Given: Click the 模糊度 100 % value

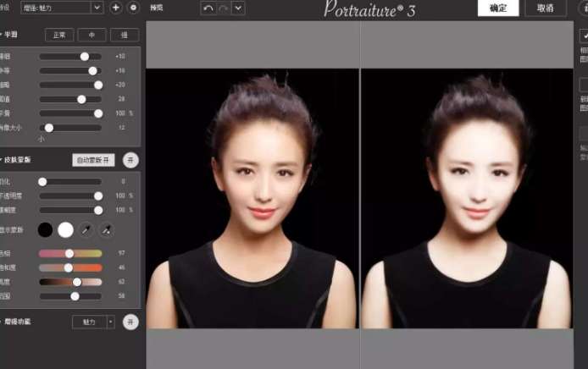Looking at the screenshot, I should point(125,210).
